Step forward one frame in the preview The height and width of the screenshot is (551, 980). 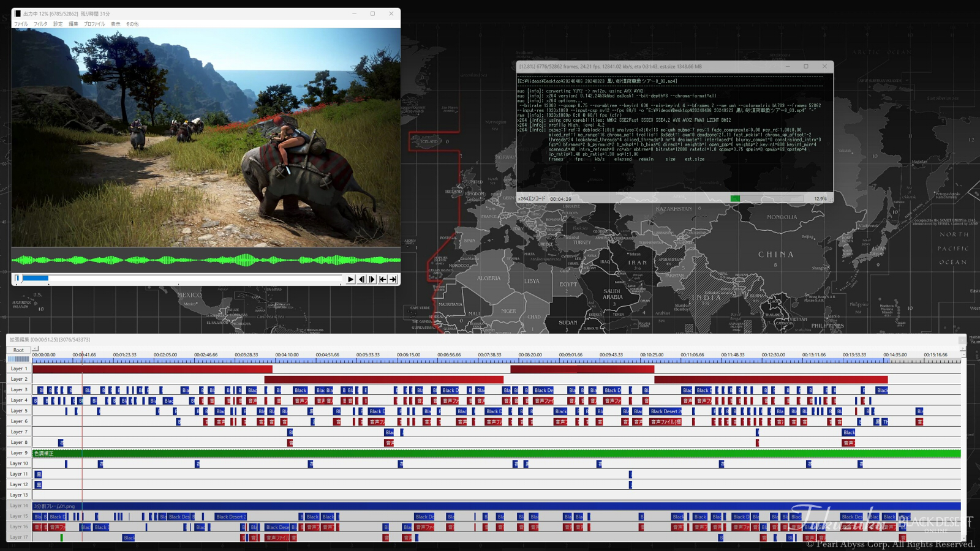tap(372, 279)
